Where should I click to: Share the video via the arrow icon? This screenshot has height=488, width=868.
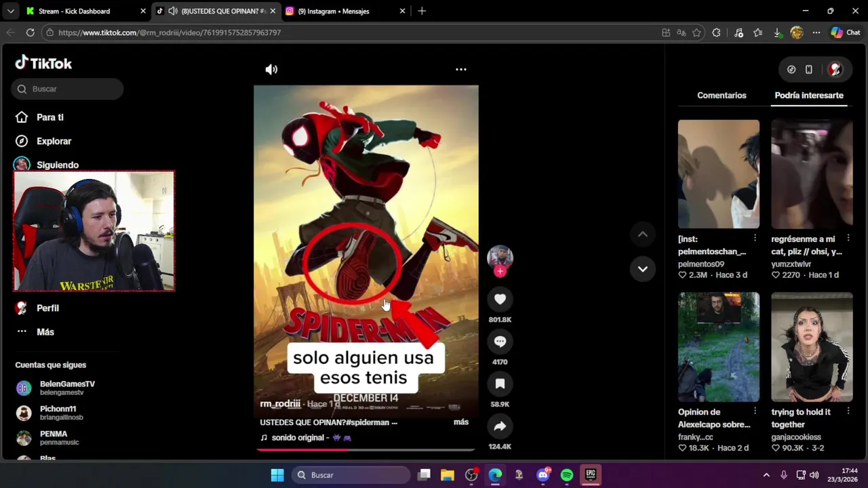tap(500, 426)
